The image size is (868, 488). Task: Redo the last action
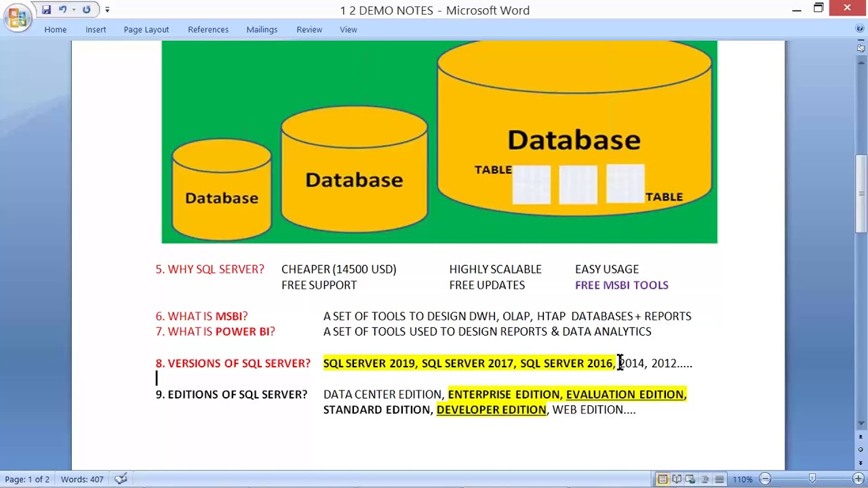(x=86, y=9)
